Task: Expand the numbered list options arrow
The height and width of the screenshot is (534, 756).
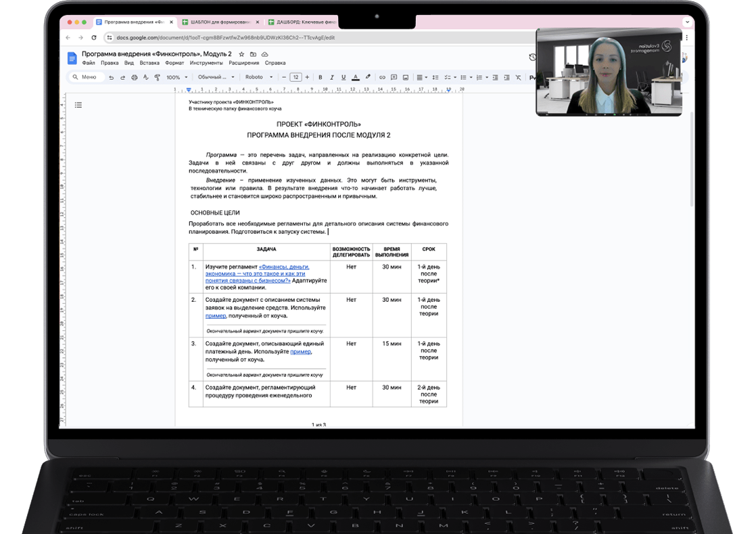Action: [487, 77]
